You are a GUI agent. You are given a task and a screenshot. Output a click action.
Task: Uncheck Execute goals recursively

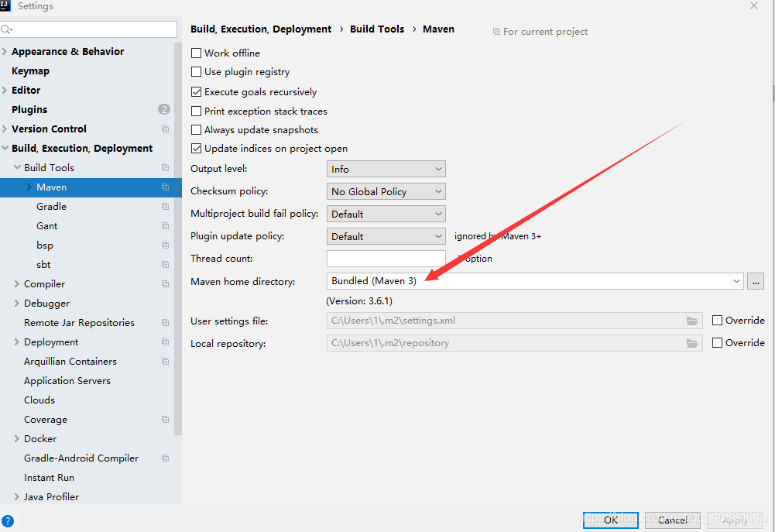click(x=196, y=92)
